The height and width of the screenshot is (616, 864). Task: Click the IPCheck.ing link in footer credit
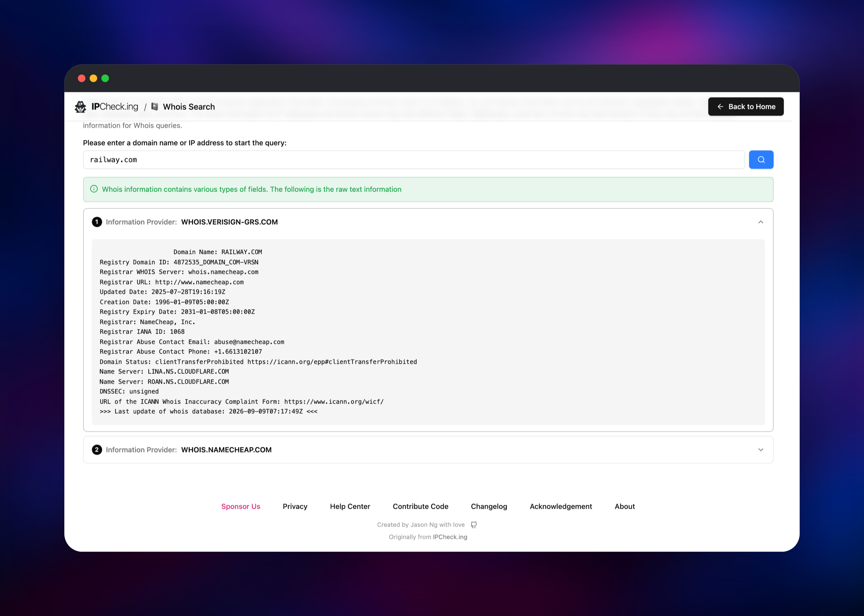tap(450, 537)
